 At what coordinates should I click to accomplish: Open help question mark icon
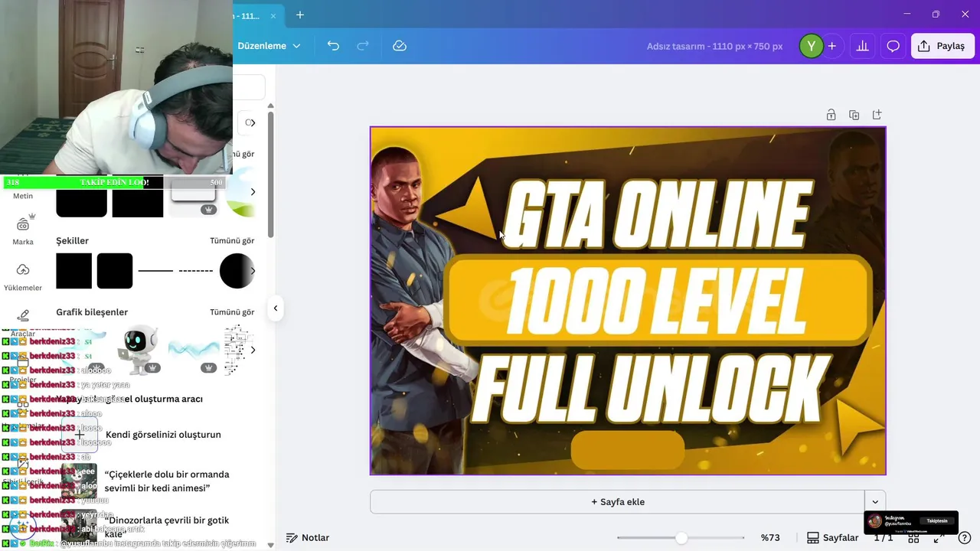[x=965, y=537]
